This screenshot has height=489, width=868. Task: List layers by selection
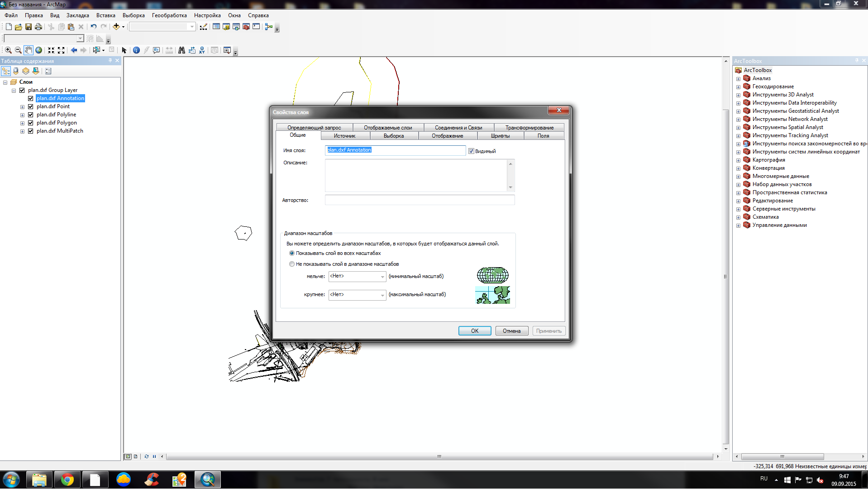tap(36, 71)
